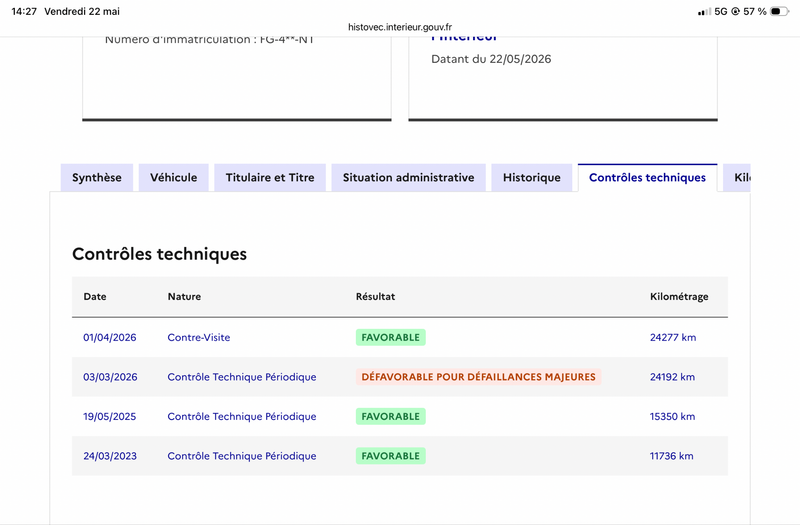The width and height of the screenshot is (800, 525).
Task: Select the Situation administrative tab
Action: click(408, 178)
